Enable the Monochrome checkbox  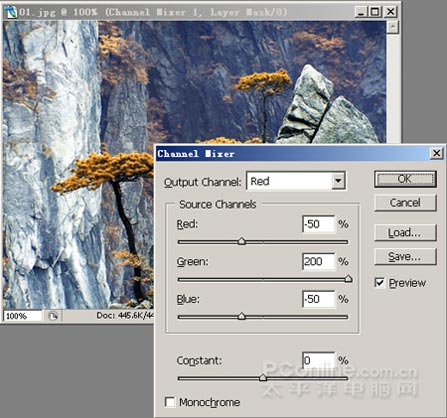[170, 402]
